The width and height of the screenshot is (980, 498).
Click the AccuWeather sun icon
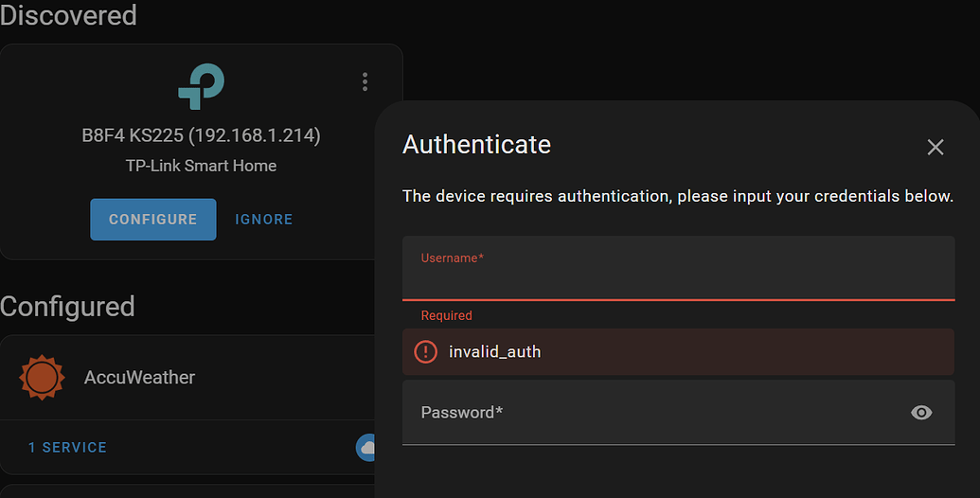42,377
